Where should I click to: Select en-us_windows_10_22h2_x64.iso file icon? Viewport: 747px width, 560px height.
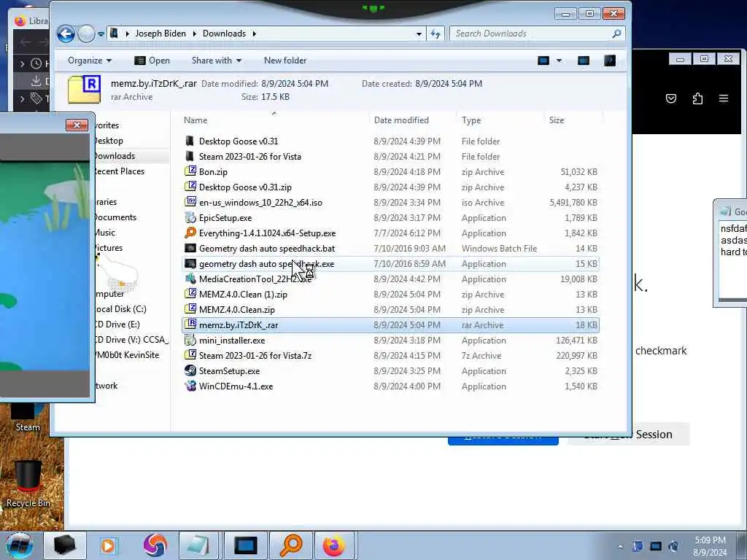pyautogui.click(x=190, y=202)
